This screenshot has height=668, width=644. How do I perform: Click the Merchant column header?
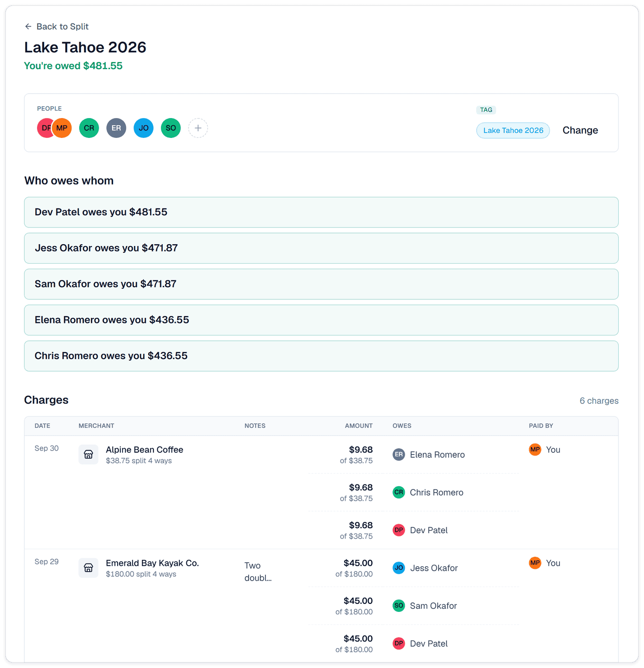pyautogui.click(x=96, y=426)
